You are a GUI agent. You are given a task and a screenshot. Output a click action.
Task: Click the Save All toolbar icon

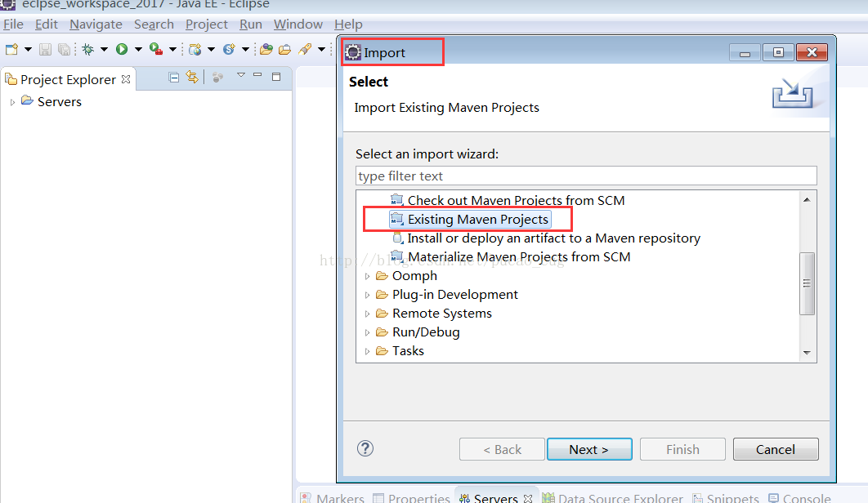(65, 49)
